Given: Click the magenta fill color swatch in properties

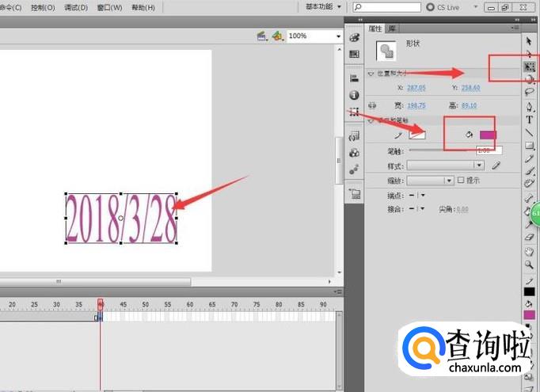Looking at the screenshot, I should coord(488,135).
